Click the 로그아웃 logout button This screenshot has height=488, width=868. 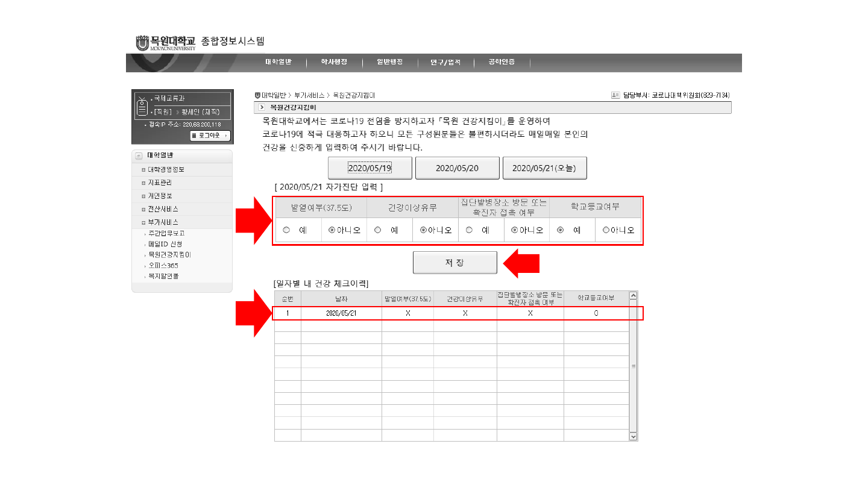click(210, 136)
